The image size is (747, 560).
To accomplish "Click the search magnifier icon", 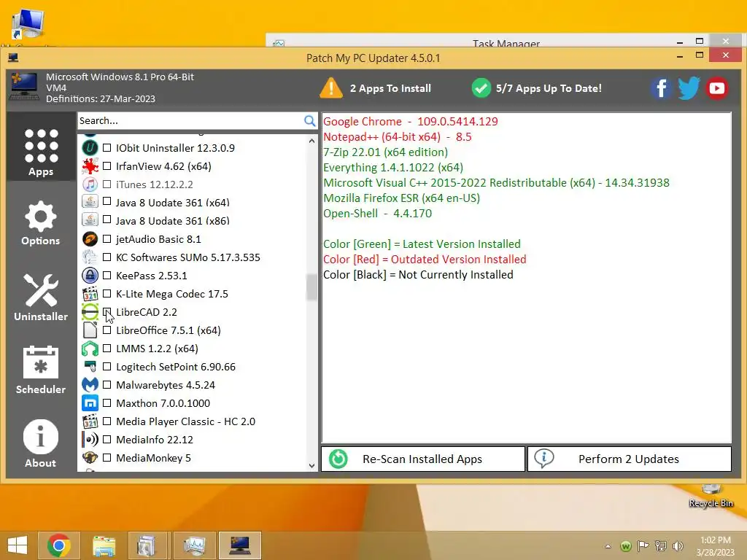I will pyautogui.click(x=309, y=121).
